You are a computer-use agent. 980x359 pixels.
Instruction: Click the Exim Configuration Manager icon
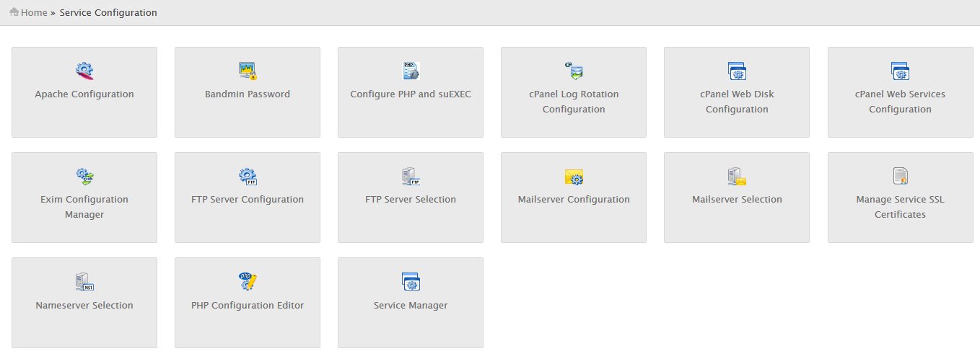(84, 176)
